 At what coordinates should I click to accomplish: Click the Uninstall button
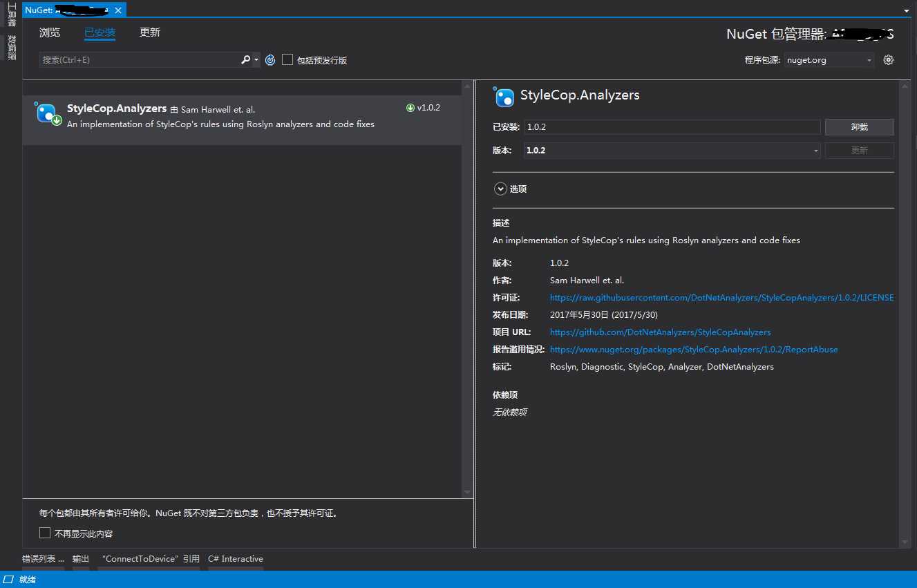pos(859,127)
